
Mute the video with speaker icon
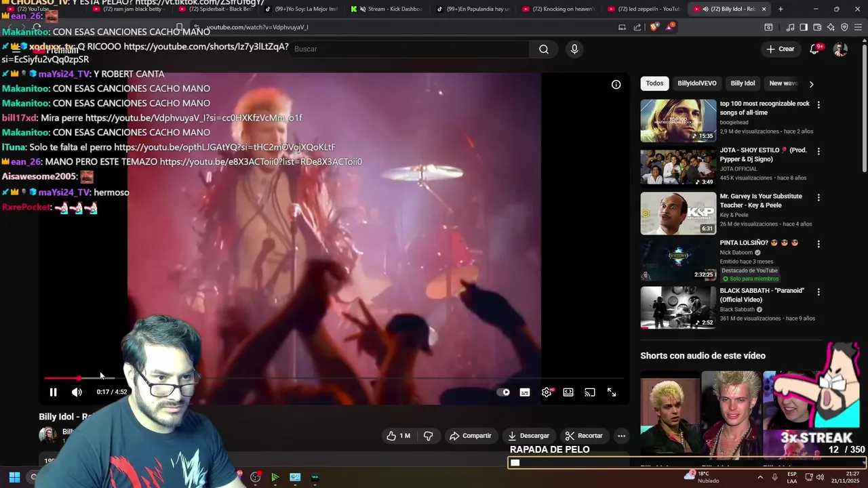tap(77, 392)
